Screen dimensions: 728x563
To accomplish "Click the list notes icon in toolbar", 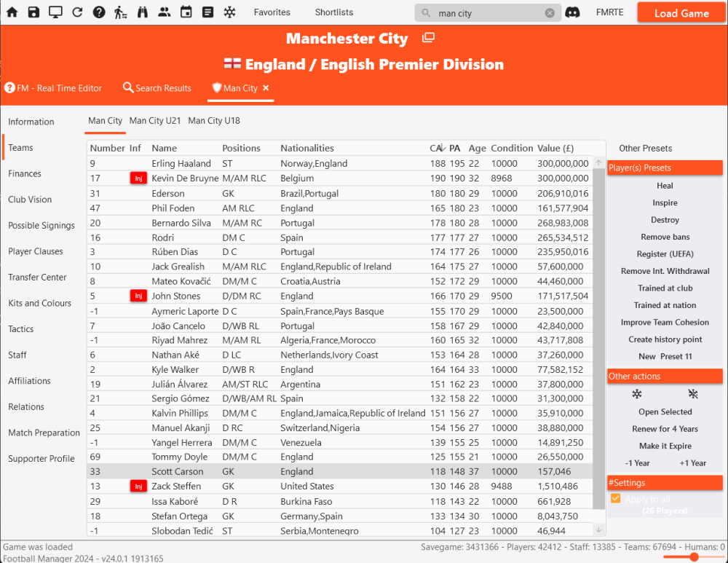I will click(208, 12).
